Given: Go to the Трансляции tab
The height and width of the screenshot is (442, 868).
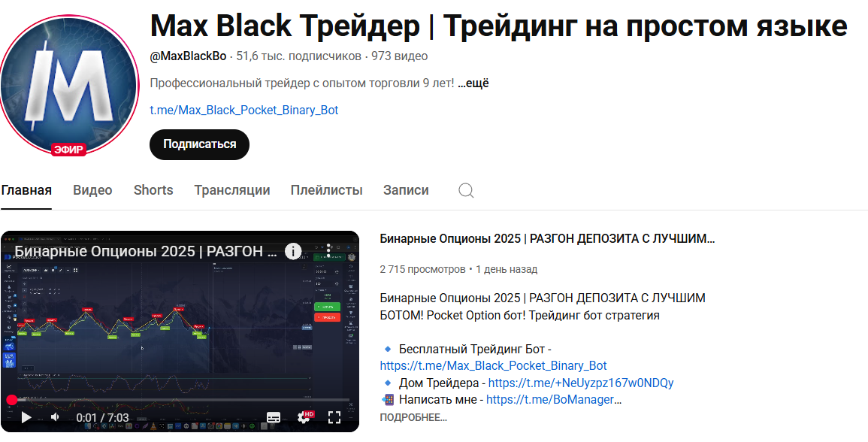Looking at the screenshot, I should coord(231,190).
